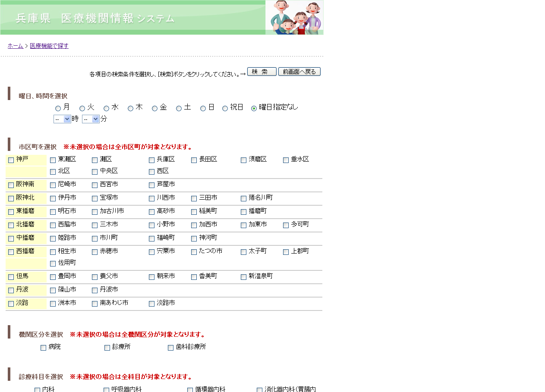
Task: Check the 但馬 region checkbox
Action: pos(11,277)
